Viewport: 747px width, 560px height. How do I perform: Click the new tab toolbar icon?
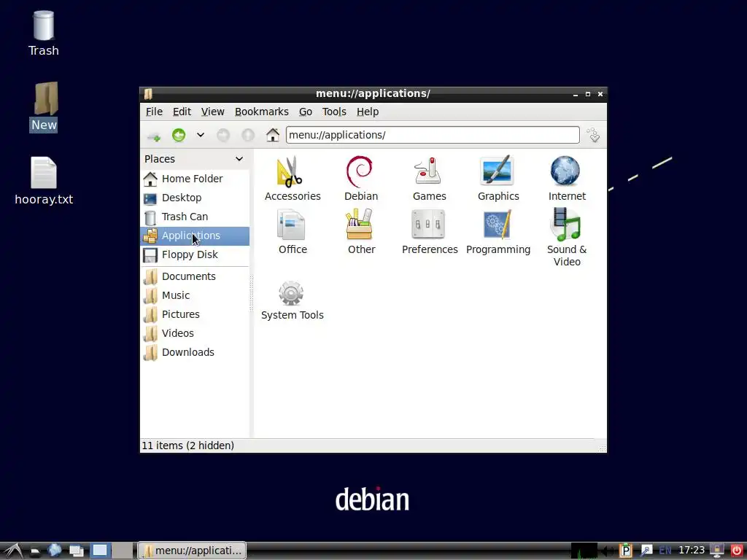(154, 136)
